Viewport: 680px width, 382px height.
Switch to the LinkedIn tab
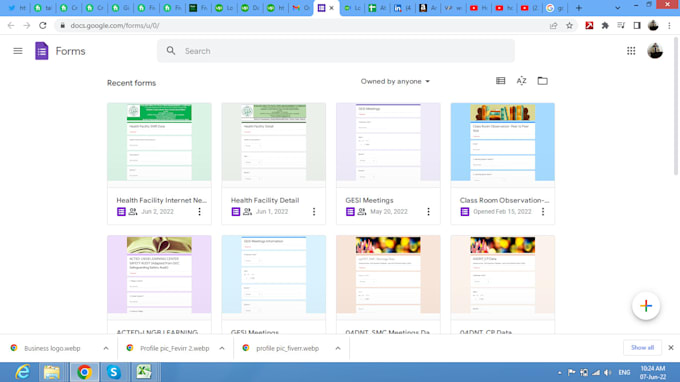click(403, 8)
